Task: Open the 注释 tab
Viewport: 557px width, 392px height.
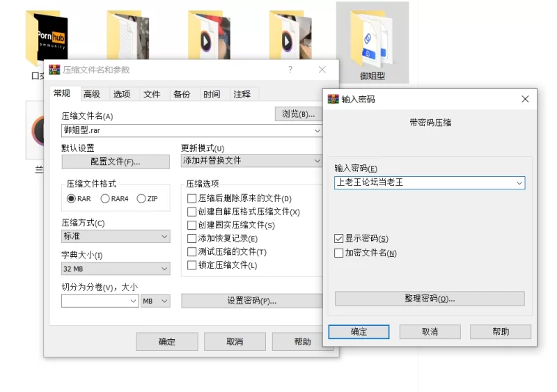Action: [242, 95]
